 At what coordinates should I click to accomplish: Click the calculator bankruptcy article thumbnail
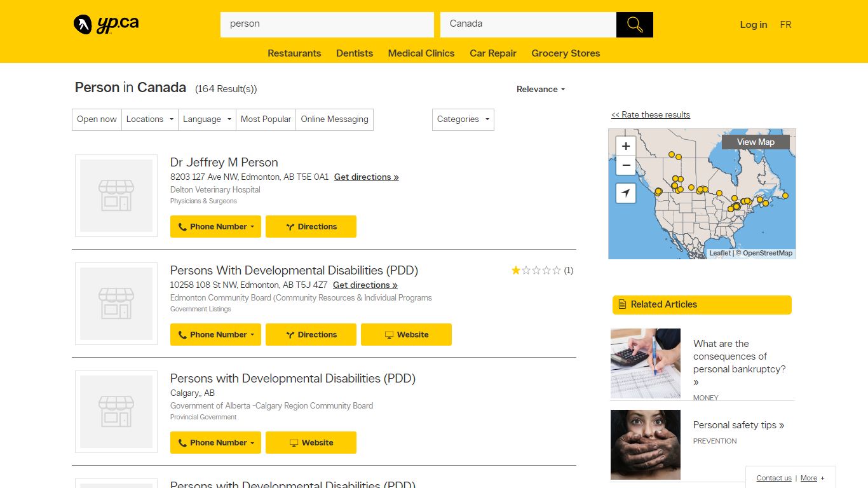(x=646, y=363)
